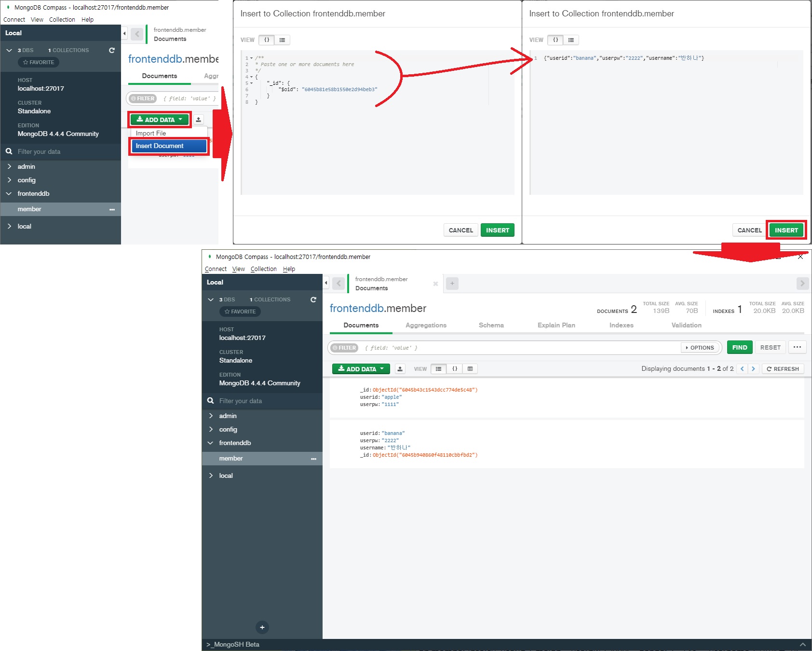Collapse the sidebar in bottom Compass window
The width and height of the screenshot is (812, 651).
[326, 283]
